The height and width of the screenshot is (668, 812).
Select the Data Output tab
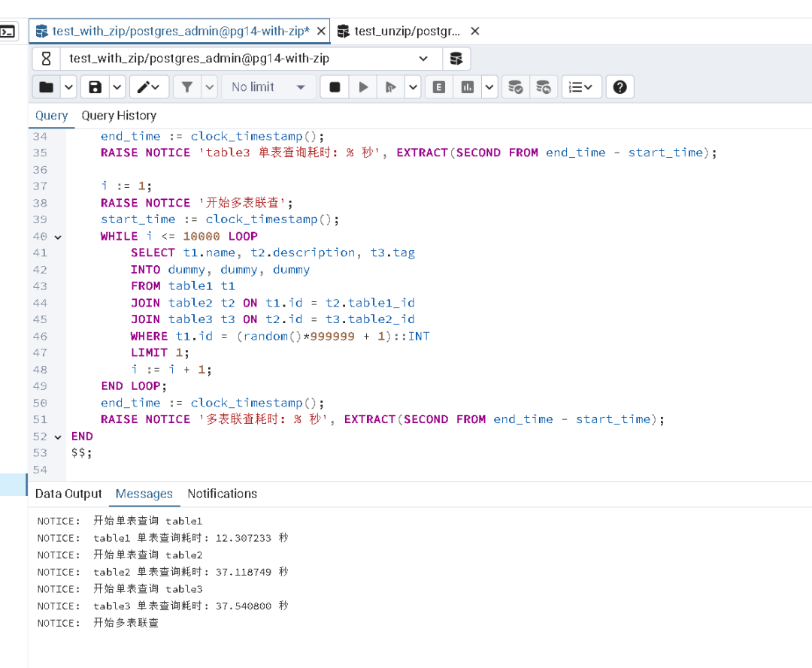click(68, 494)
